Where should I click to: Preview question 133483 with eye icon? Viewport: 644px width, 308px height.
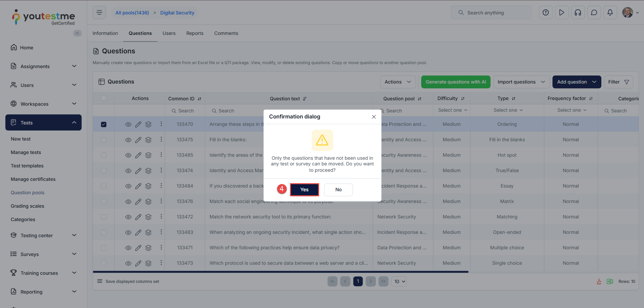128,233
